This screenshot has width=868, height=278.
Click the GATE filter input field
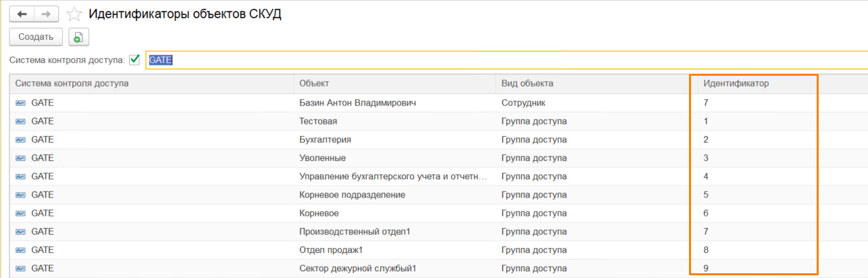point(500,60)
